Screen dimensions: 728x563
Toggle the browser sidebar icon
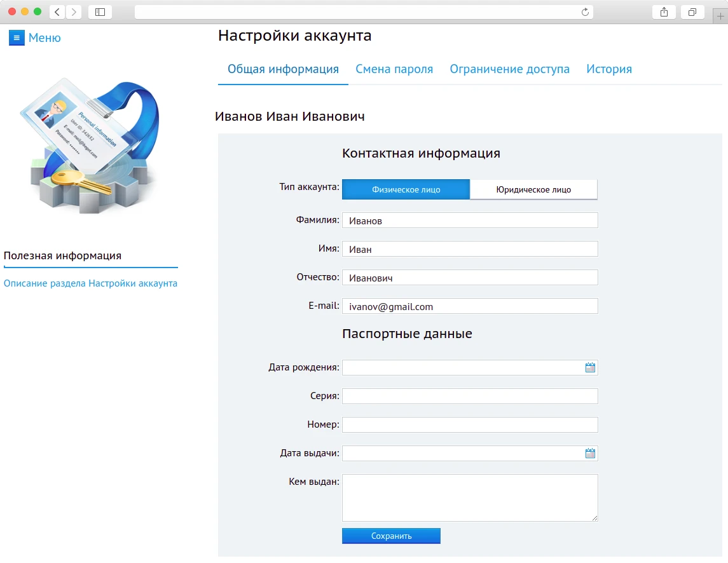tap(100, 11)
